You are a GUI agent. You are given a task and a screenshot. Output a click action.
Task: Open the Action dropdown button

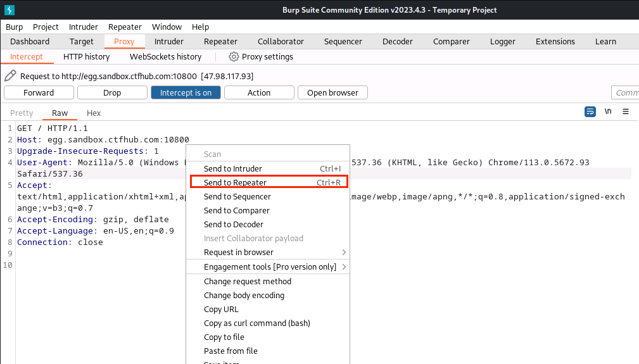(x=259, y=92)
